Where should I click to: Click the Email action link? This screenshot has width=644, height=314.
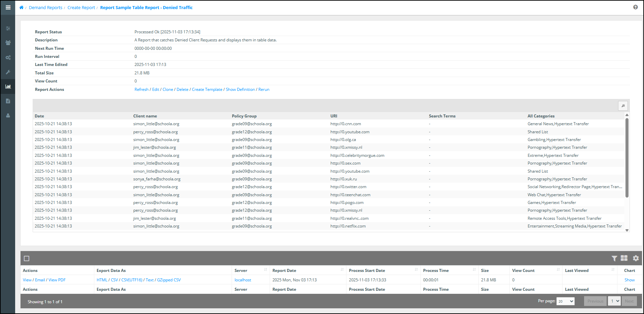tap(40, 280)
